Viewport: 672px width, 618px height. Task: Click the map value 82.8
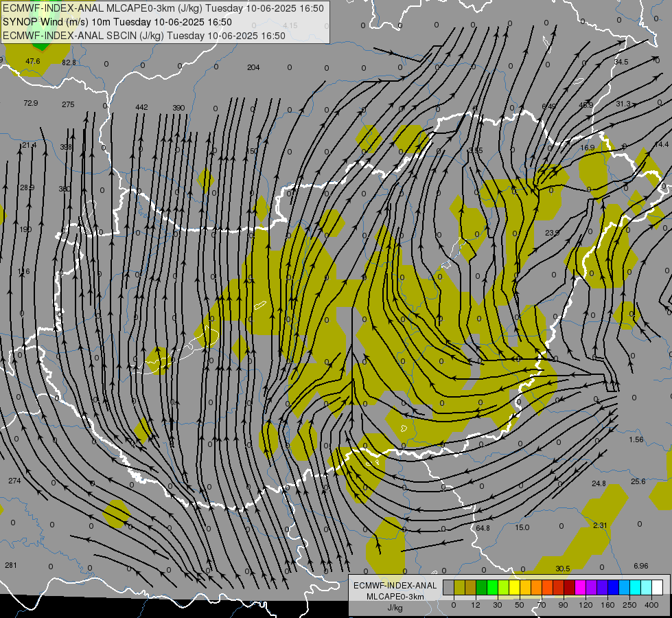[69, 62]
